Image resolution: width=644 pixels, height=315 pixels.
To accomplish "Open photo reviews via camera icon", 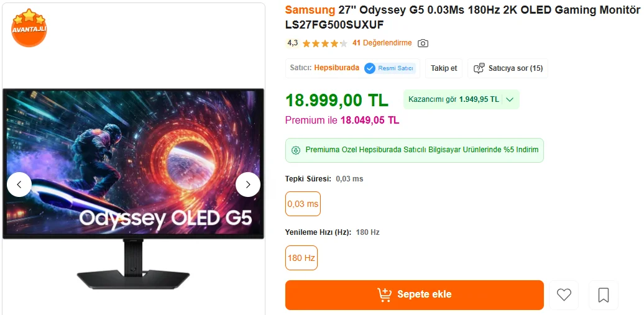I will (x=423, y=43).
